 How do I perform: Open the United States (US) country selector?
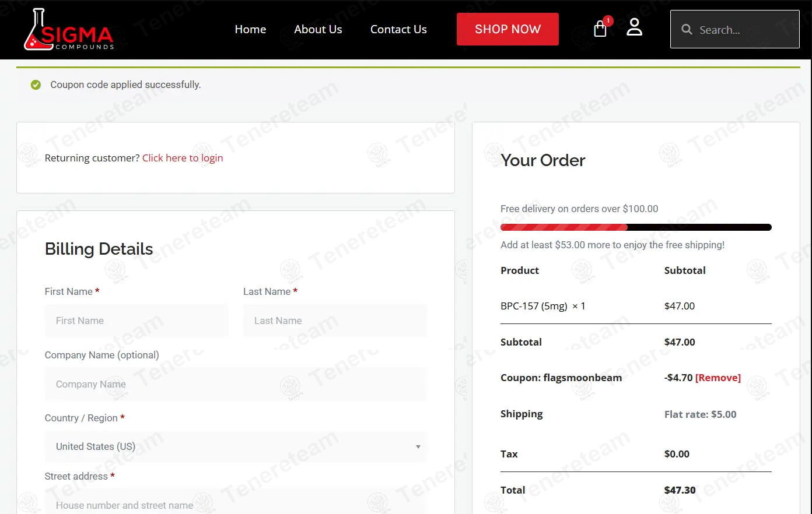[x=236, y=447]
